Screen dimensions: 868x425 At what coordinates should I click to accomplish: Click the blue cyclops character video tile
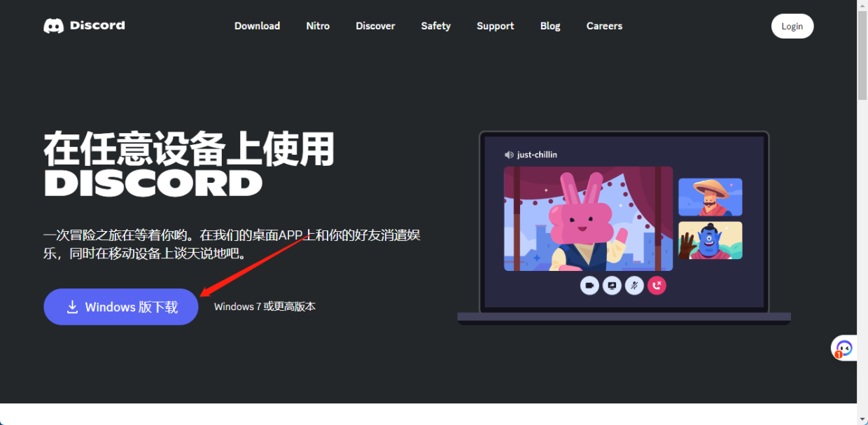(710, 240)
